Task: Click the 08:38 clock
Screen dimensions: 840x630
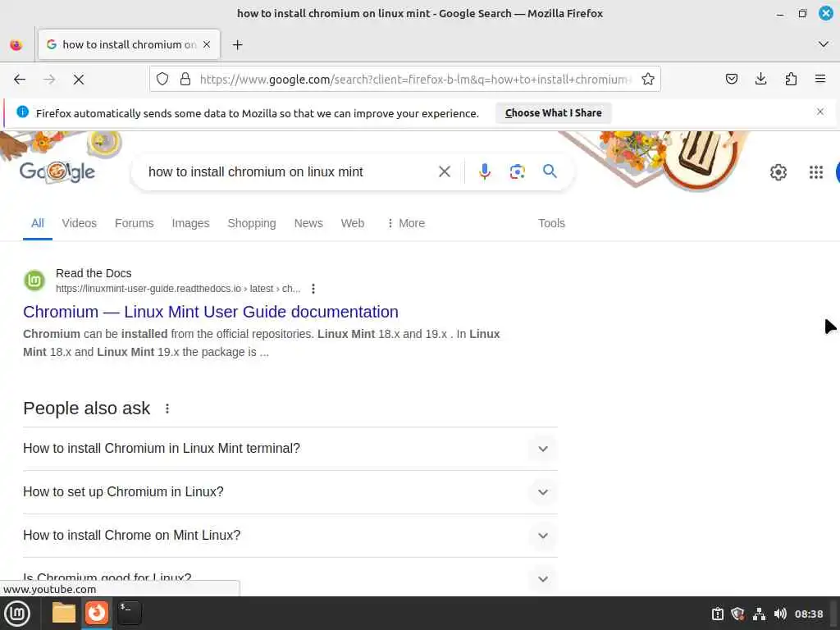Action: click(808, 614)
